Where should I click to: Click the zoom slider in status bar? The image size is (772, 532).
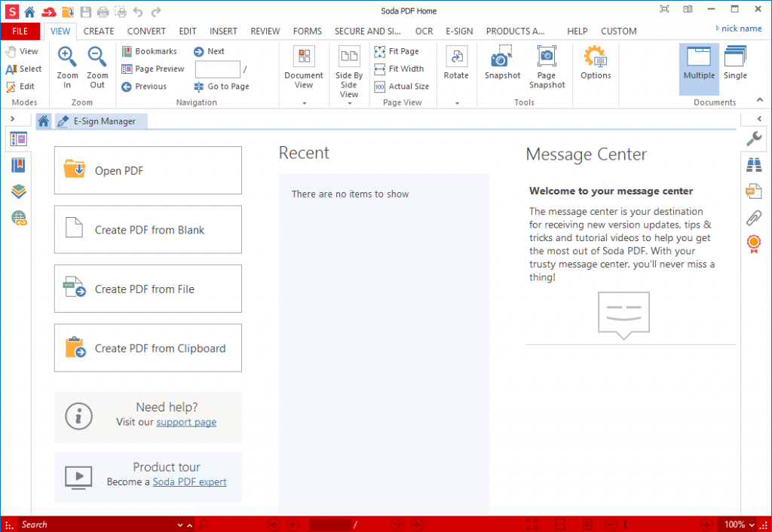(x=660, y=525)
